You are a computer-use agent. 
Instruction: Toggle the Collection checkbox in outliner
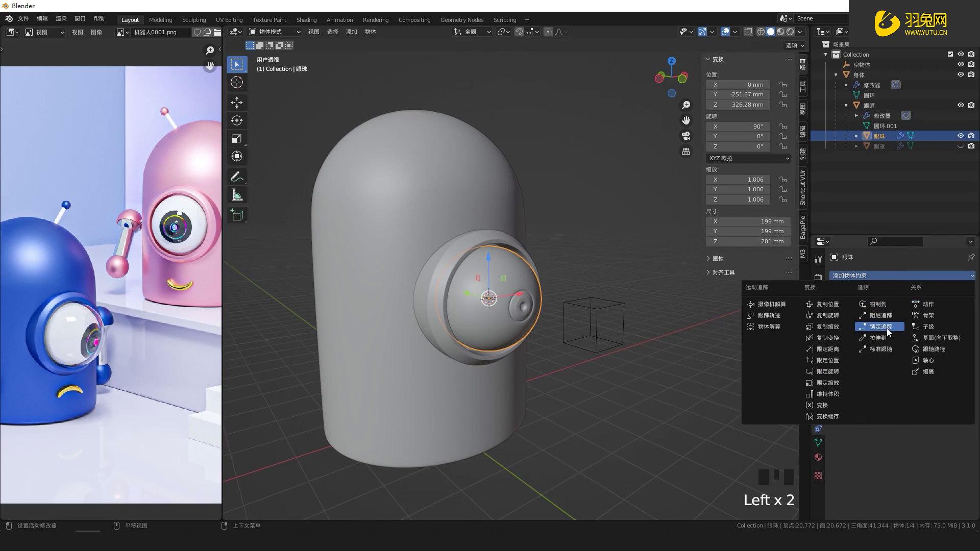coord(950,54)
